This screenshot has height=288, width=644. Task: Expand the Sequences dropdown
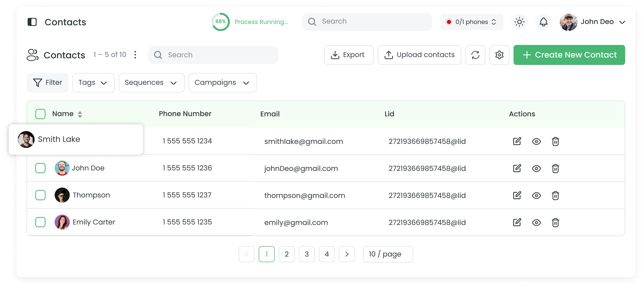point(151,83)
